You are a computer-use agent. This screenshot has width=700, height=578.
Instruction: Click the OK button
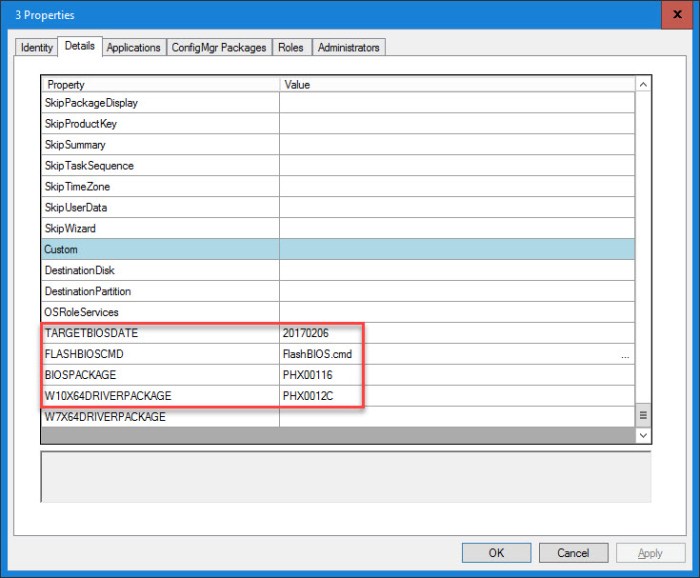pos(496,553)
